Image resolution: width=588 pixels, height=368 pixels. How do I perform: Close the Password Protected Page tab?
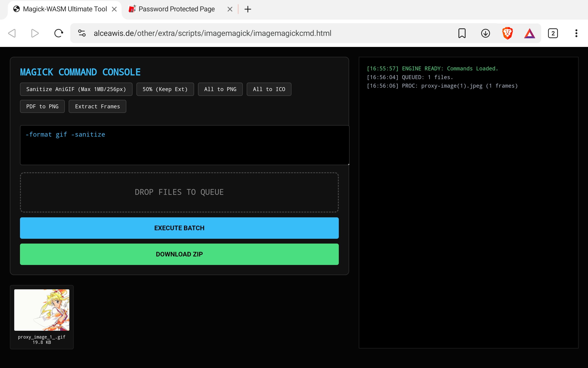(x=230, y=9)
